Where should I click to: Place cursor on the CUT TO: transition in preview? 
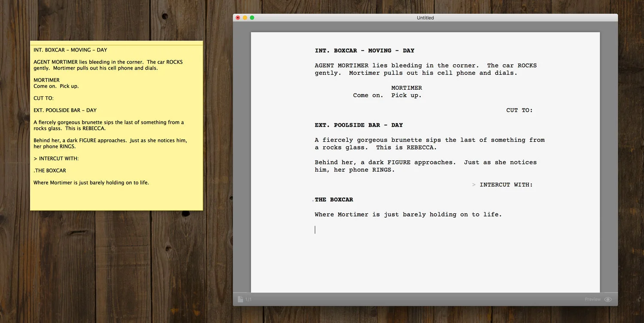[x=519, y=110]
